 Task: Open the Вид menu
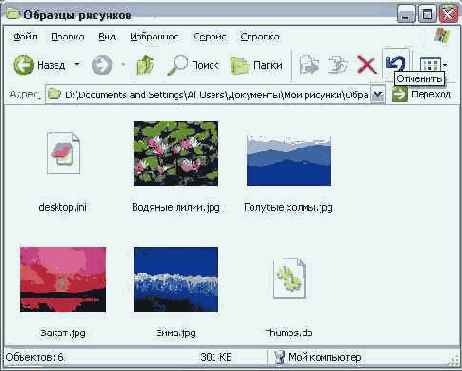click(x=107, y=36)
